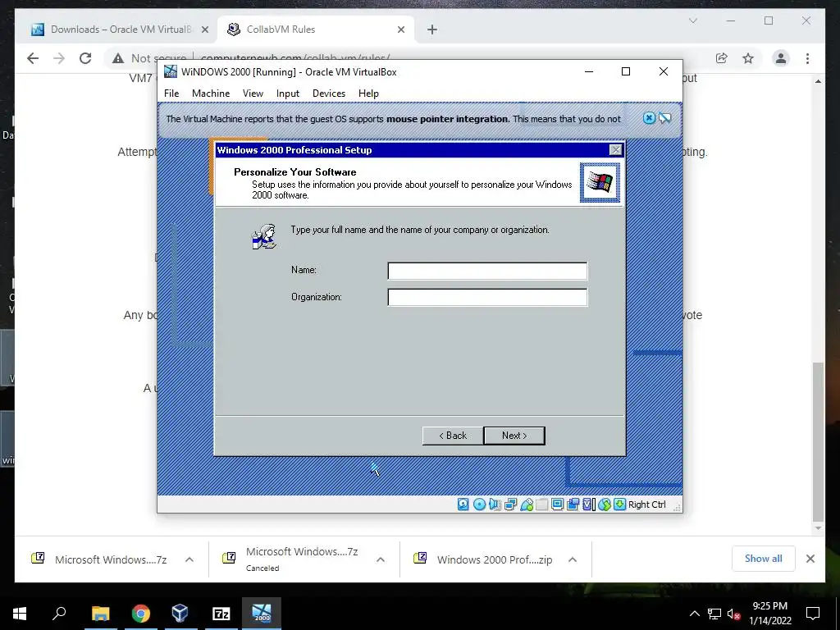Close the Chrome downloads bar
840x630 pixels.
pyautogui.click(x=810, y=559)
